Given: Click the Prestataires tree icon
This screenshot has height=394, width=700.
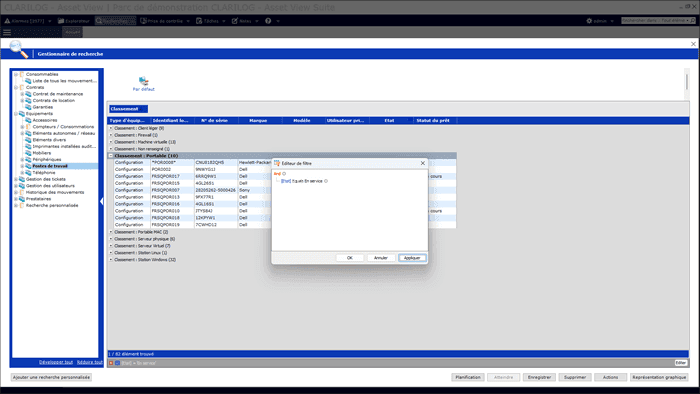Looking at the screenshot, I should [21, 199].
